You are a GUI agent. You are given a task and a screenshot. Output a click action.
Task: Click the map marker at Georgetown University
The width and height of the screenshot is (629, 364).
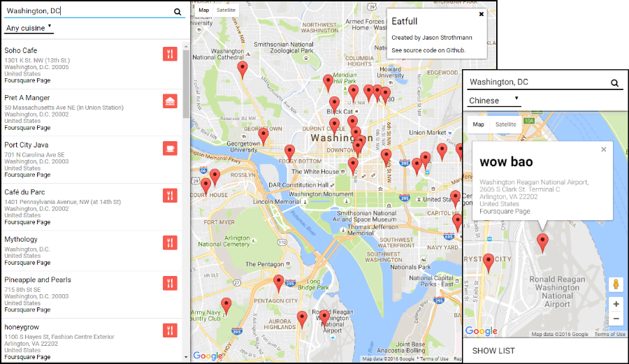tap(263, 136)
